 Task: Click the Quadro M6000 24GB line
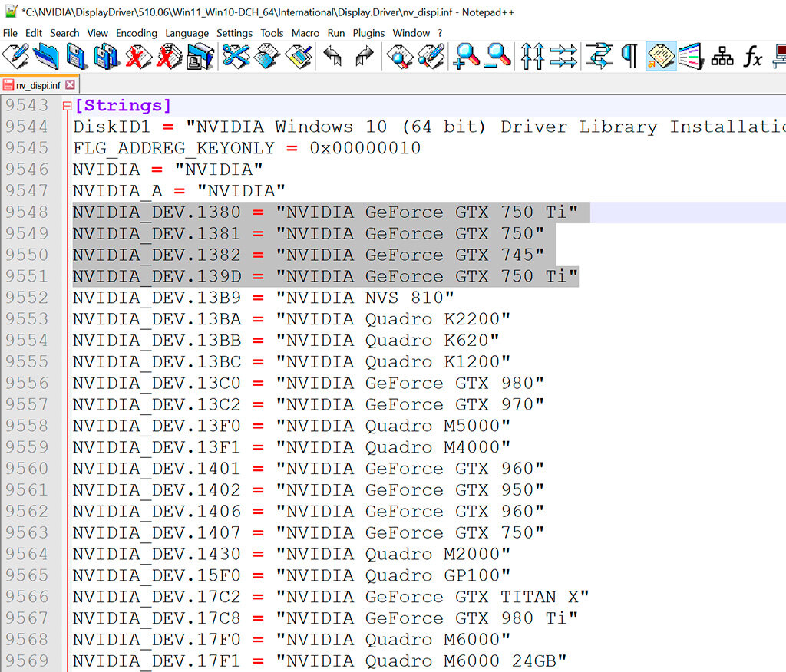[x=319, y=660]
